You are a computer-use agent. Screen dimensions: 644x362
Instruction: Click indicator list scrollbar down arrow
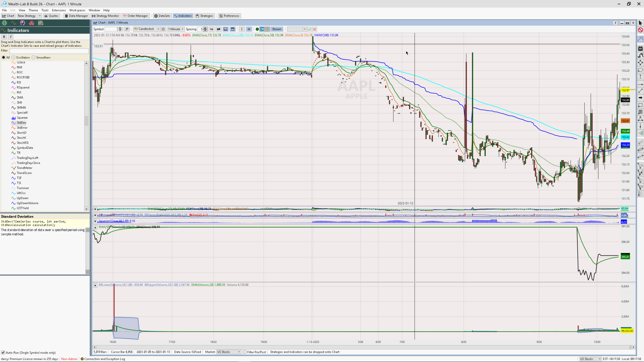click(x=87, y=209)
